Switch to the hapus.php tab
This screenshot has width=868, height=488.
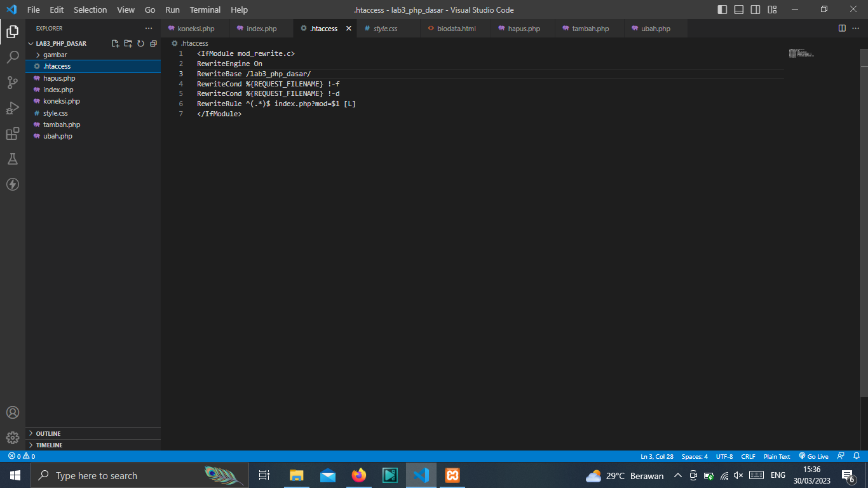click(524, 29)
